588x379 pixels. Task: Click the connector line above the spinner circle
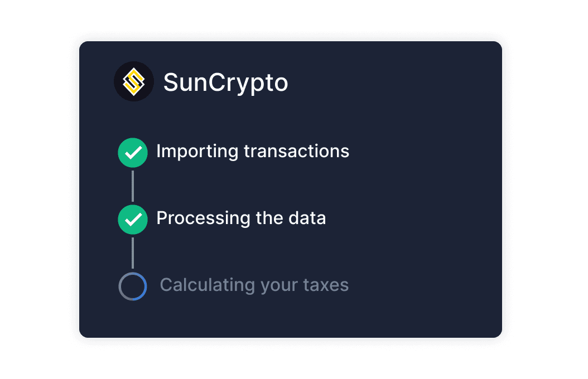(133, 252)
